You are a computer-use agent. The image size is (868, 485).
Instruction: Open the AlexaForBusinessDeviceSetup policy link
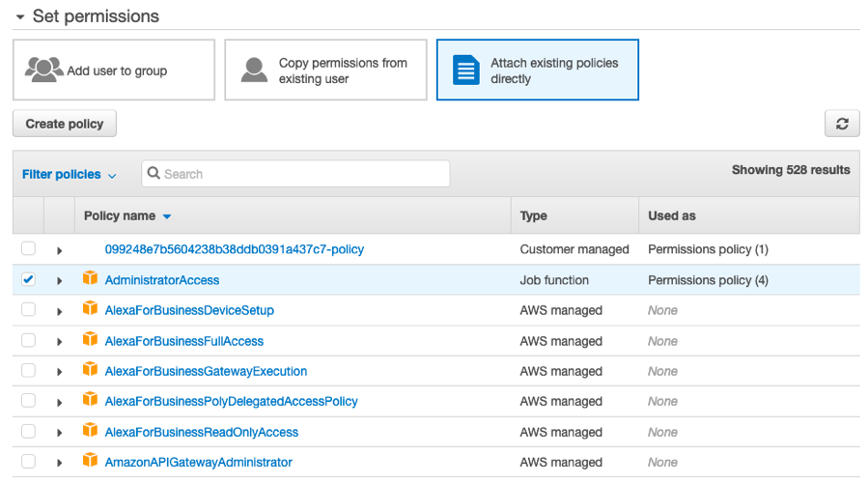[189, 310]
